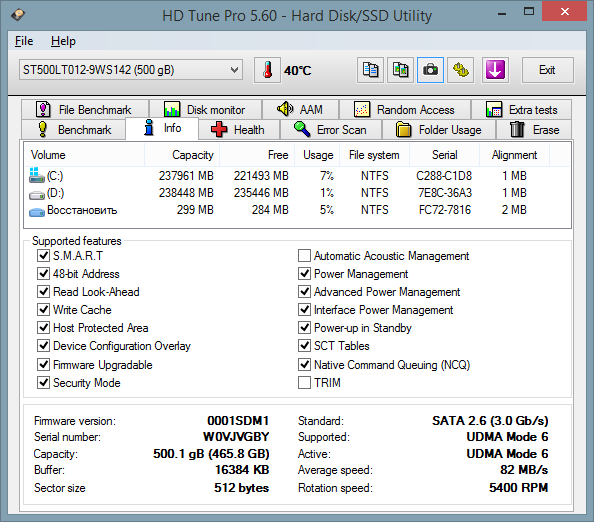Click the AAM speaker icon
This screenshot has height=522, width=594.
285,109
